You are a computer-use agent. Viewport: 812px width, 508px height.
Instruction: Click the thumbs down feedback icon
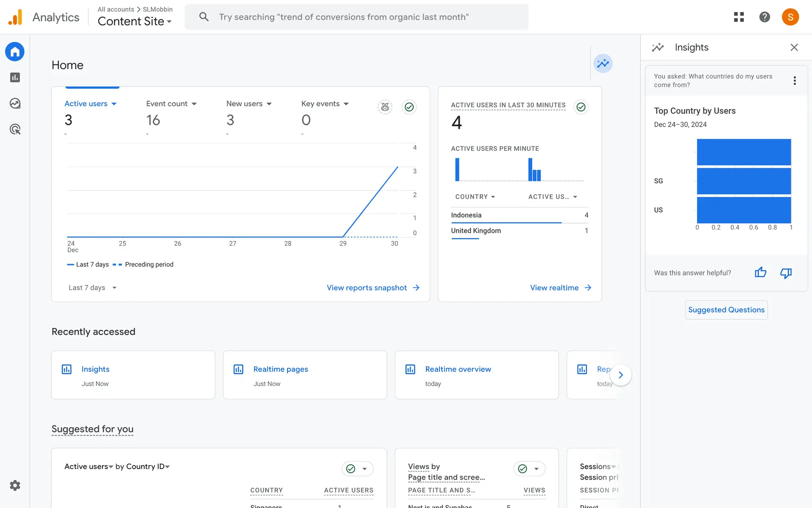[x=786, y=273]
